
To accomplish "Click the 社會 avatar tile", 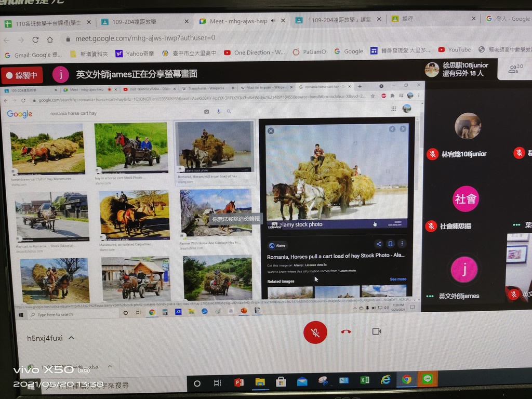I will [465, 199].
